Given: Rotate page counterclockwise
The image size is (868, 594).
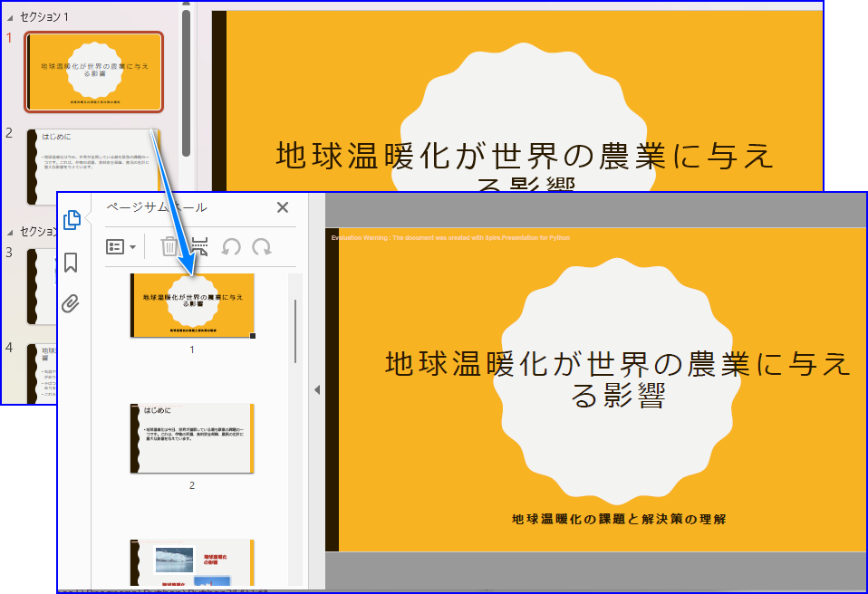Looking at the screenshot, I should click(x=231, y=246).
